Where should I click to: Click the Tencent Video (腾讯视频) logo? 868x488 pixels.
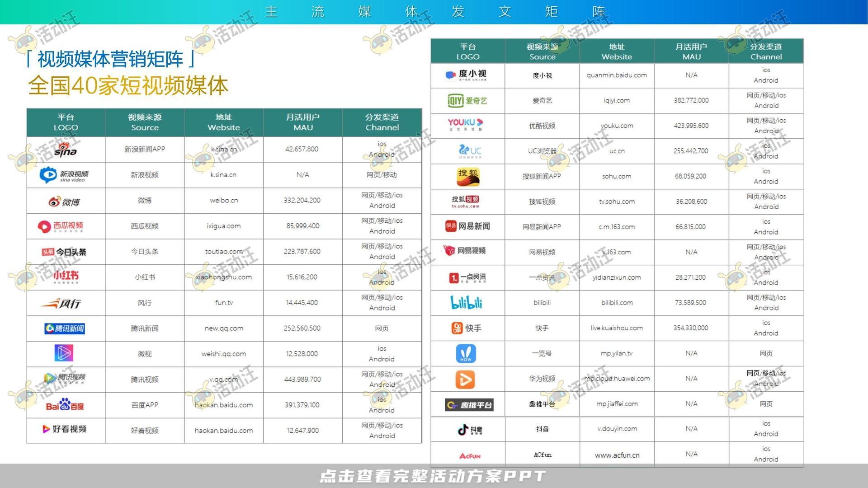(64, 379)
